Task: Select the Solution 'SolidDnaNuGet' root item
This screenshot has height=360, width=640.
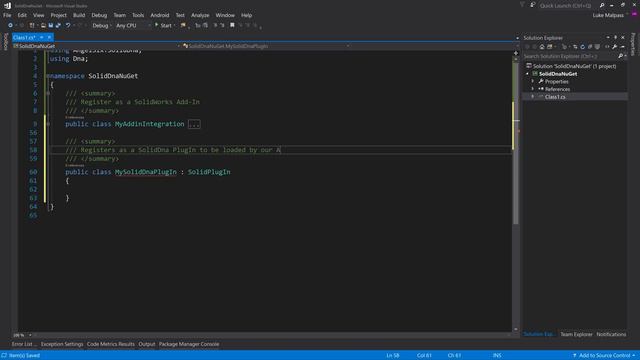Action: [x=574, y=66]
